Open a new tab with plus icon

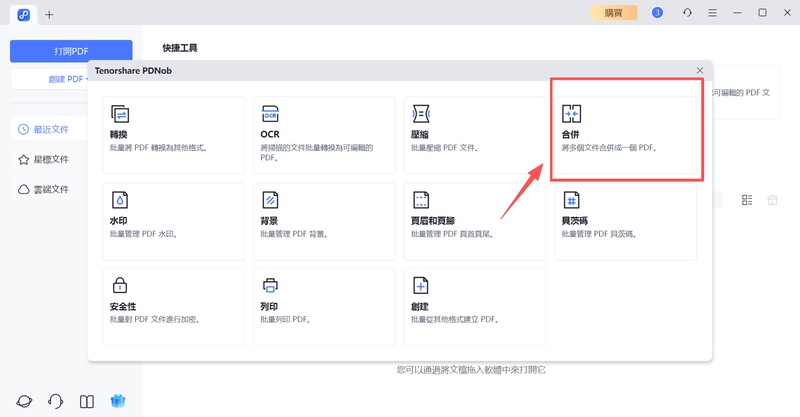pos(50,14)
